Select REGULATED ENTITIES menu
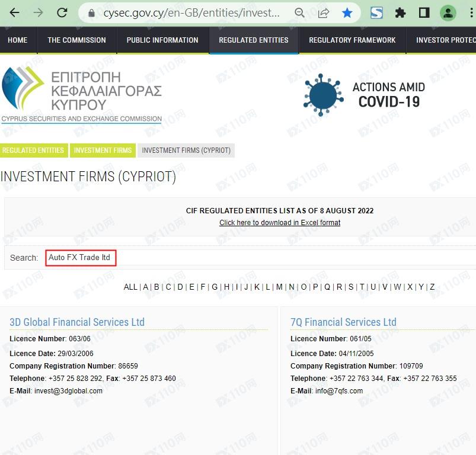The image size is (476, 455). 254,40
